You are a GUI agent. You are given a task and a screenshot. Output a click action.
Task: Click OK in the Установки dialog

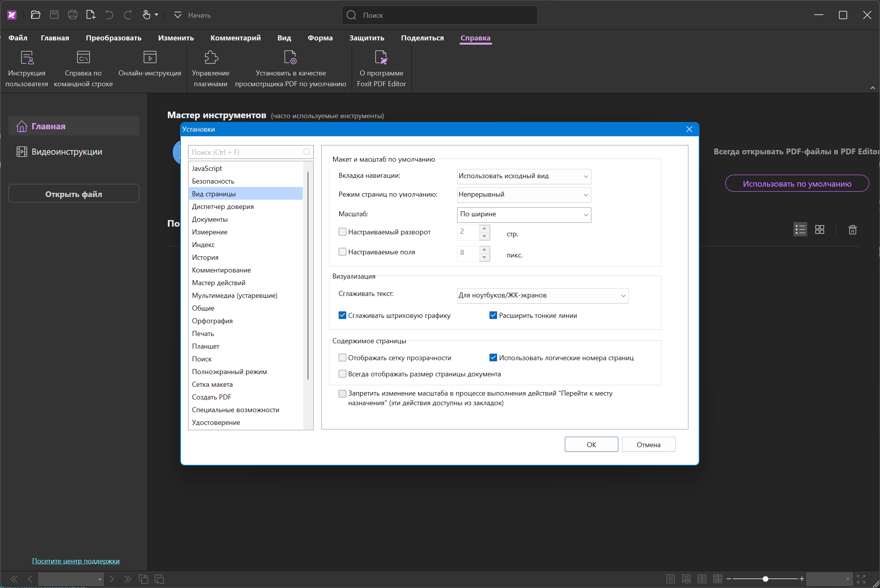591,444
